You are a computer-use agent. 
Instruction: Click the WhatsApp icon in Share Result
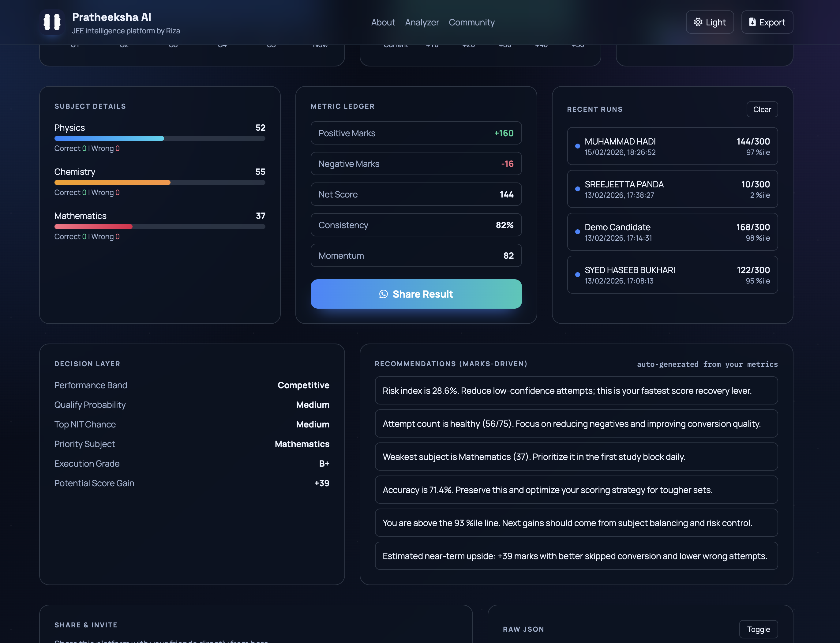click(384, 294)
